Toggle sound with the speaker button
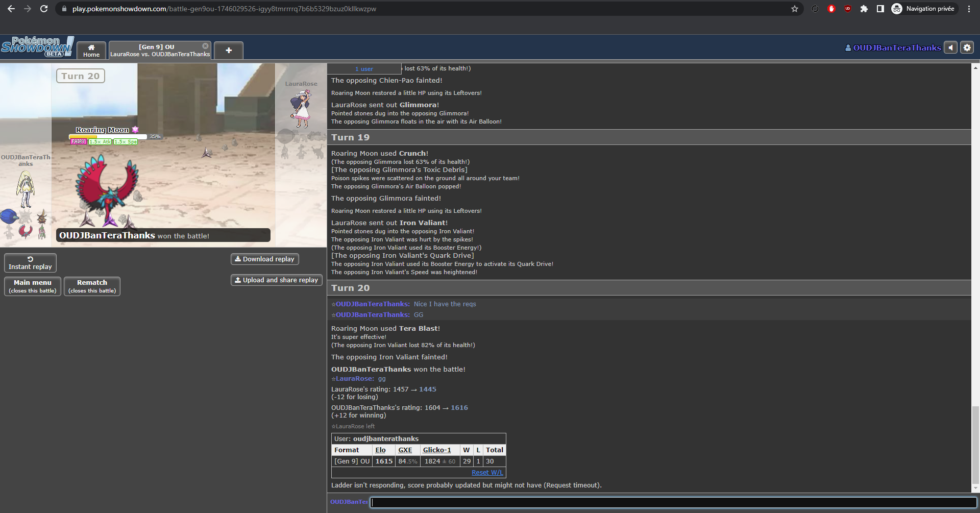The height and width of the screenshot is (513, 980). pos(950,47)
